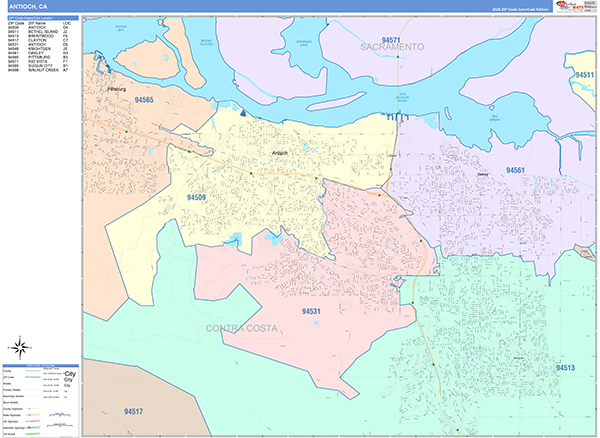Select RIO VISTA in the ZIP index

coord(38,61)
